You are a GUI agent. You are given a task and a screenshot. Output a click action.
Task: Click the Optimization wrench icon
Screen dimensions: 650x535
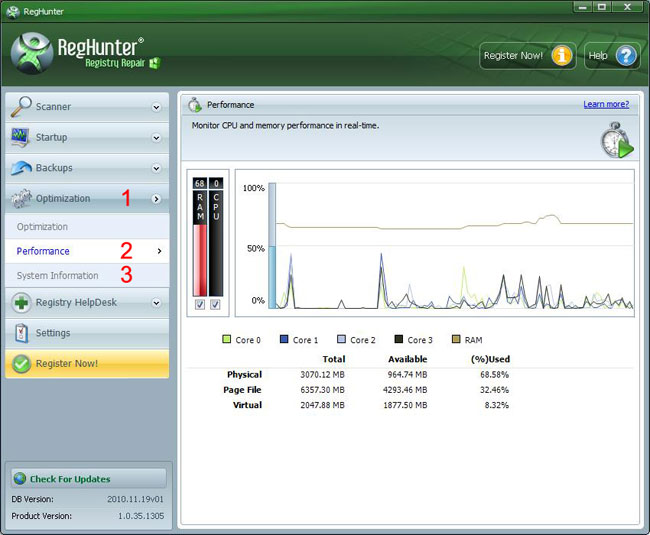point(20,198)
